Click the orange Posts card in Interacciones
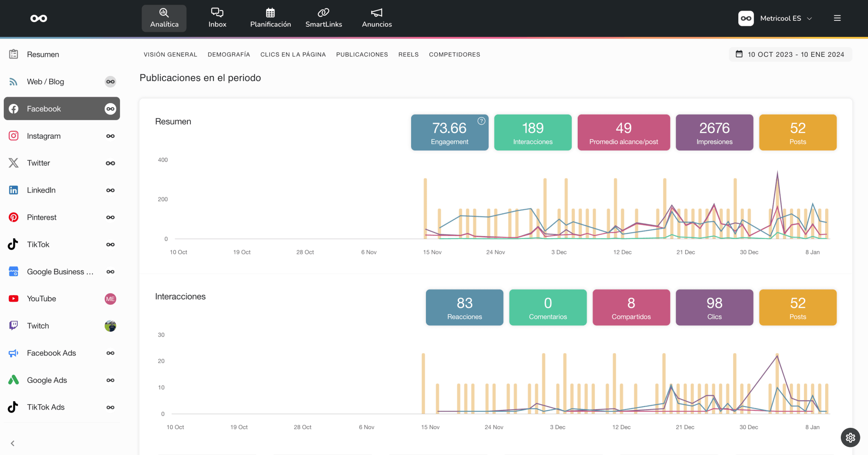This screenshot has width=868, height=455. pyautogui.click(x=797, y=307)
